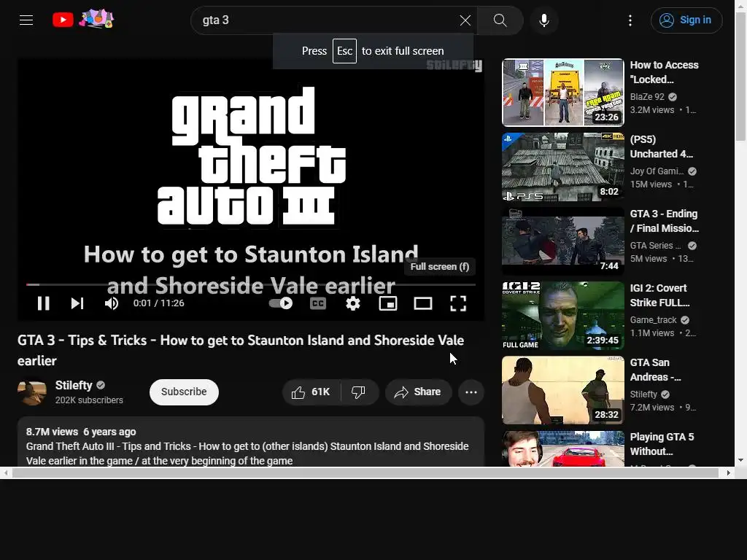The width and height of the screenshot is (747, 560).
Task: Click the title (PS5) Uncharted 4...
Action: point(661,147)
